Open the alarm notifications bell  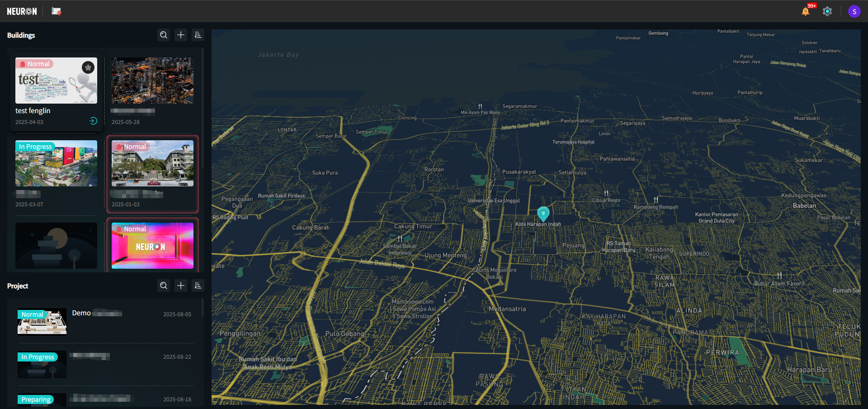(805, 11)
